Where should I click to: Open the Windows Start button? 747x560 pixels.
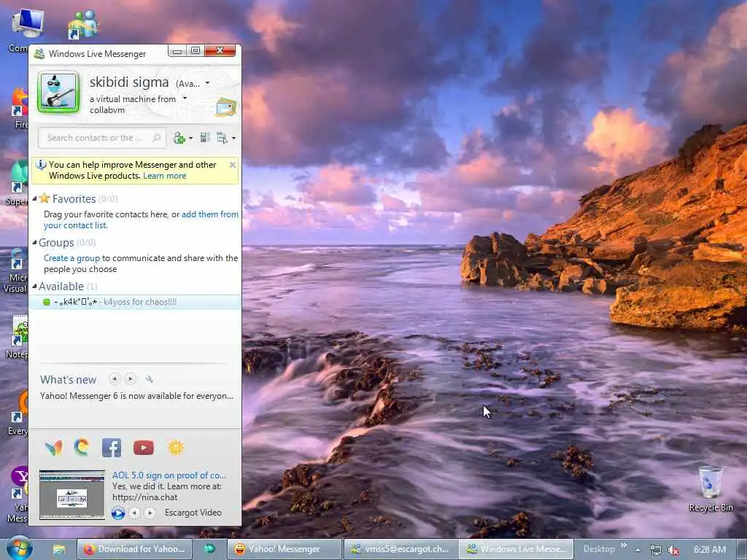[20, 548]
